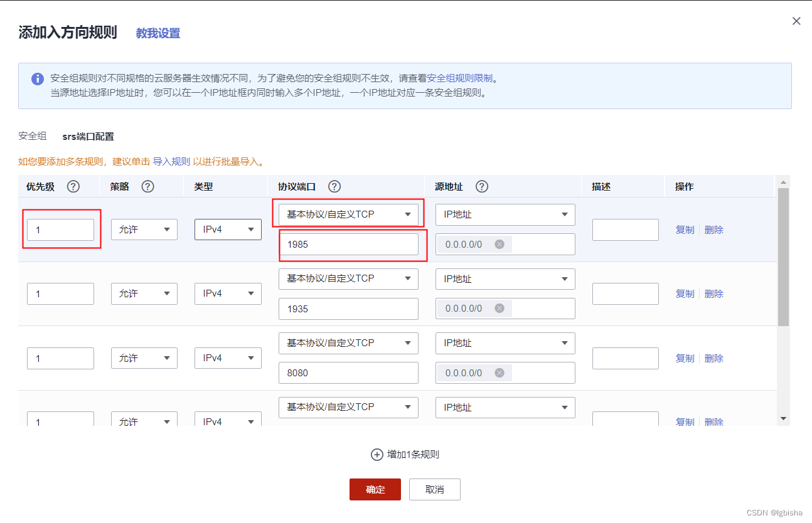Remove 0.0.0.0/0 tag in the 1985 row
This screenshot has width=812, height=523.
click(499, 245)
